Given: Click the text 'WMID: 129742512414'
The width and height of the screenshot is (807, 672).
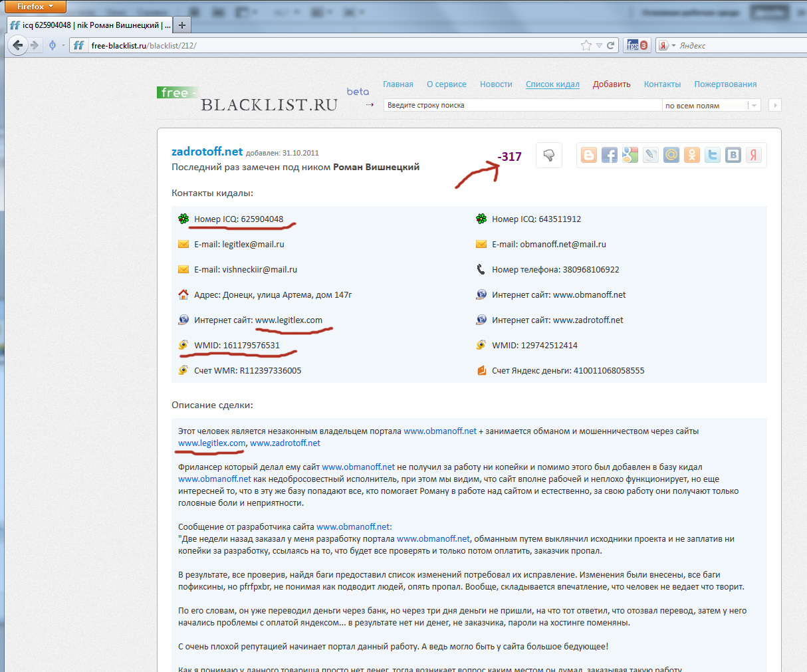Looking at the screenshot, I should pos(534,346).
